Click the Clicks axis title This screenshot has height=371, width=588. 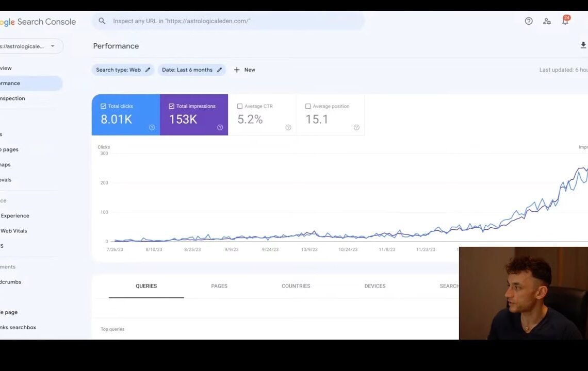click(x=104, y=147)
